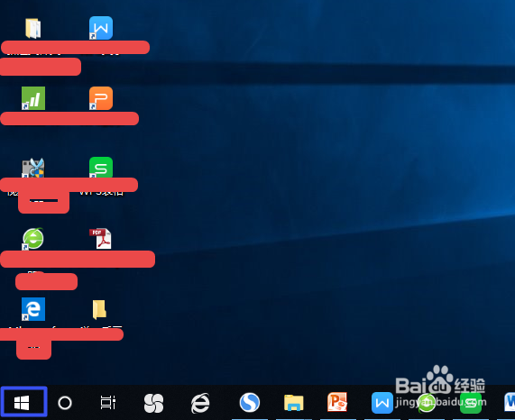
Task: Select the Microsoft Edge desktop shortcut
Action: pos(33,309)
